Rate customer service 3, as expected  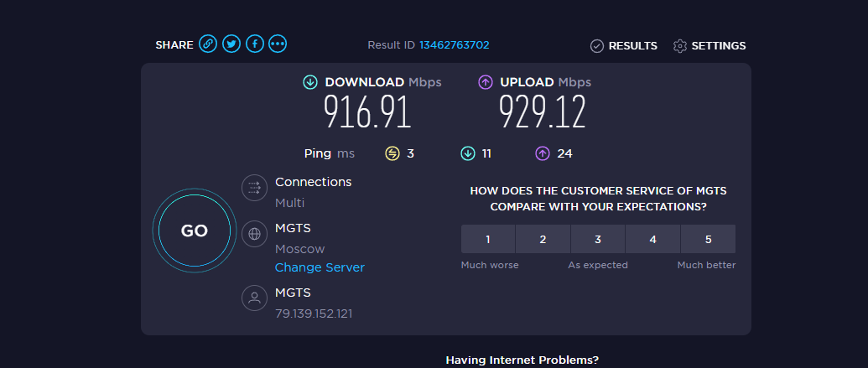[x=598, y=240]
